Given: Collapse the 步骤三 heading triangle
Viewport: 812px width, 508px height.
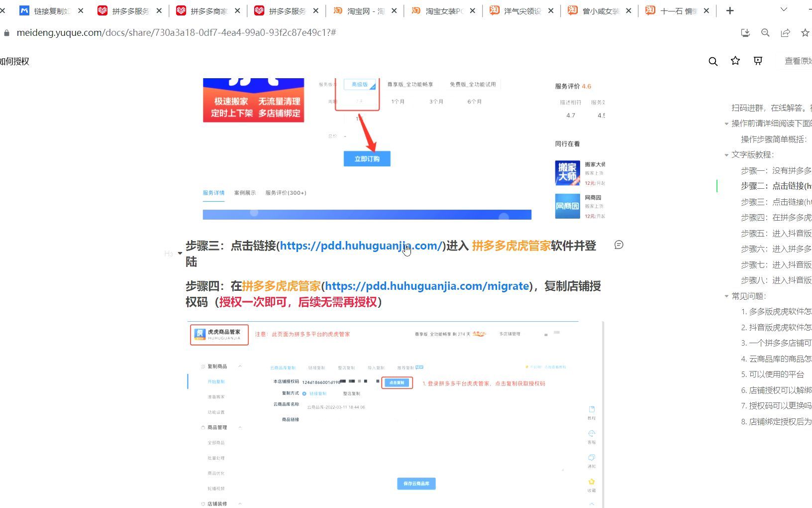Looking at the screenshot, I should pyautogui.click(x=180, y=253).
